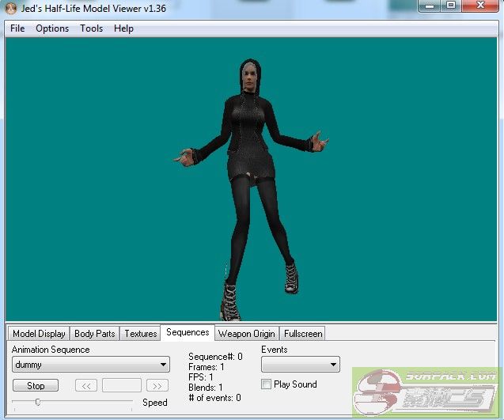The image size is (504, 420).
Task: Open the Textures tab
Action: 141,334
